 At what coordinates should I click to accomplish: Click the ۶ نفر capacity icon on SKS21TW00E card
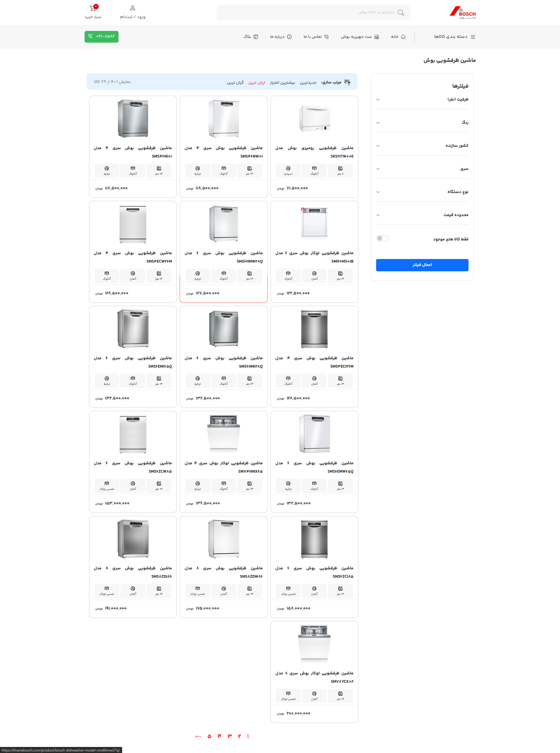pos(340,168)
